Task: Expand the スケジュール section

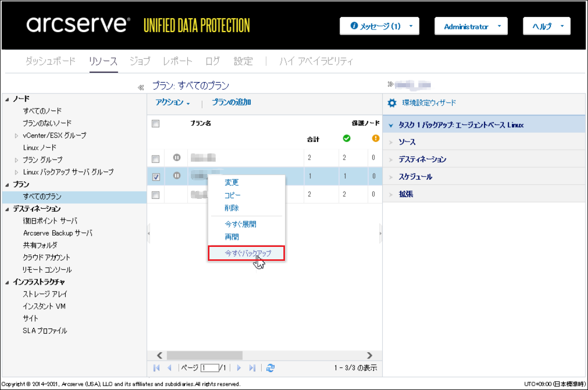Action: click(391, 177)
